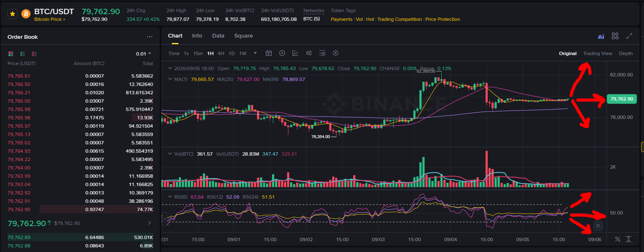Show both buy and sell orders view
The width and height of the screenshot is (644, 252).
point(11,54)
